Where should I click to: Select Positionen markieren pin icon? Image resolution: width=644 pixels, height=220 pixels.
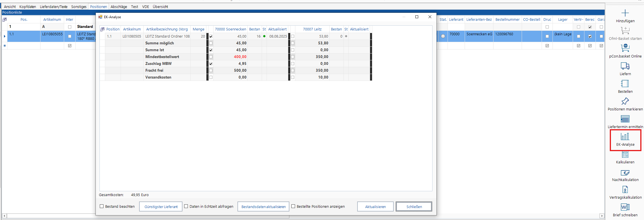[625, 101]
